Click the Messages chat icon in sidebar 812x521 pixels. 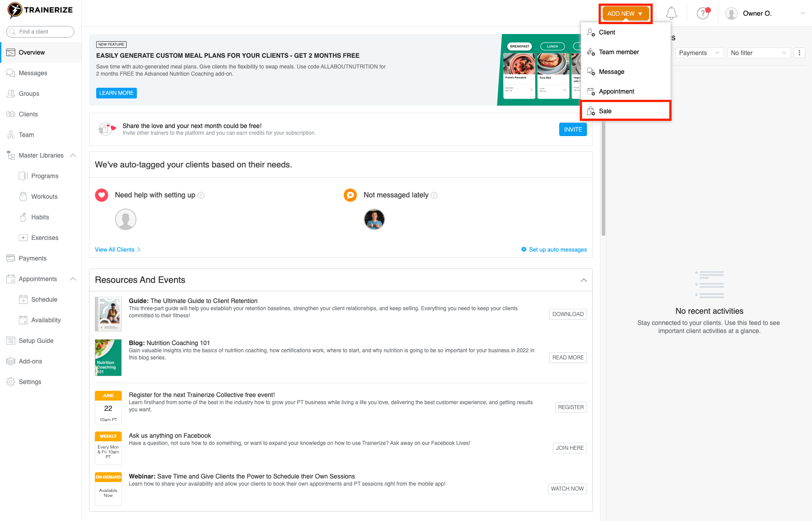pyautogui.click(x=11, y=73)
